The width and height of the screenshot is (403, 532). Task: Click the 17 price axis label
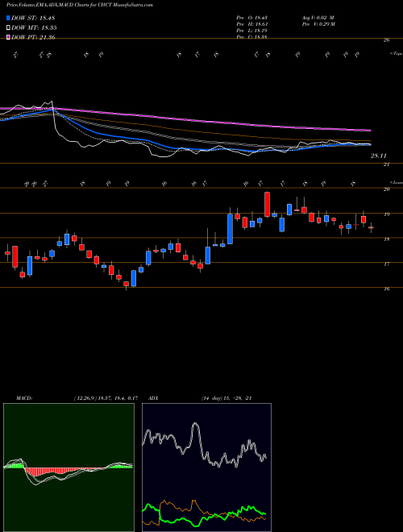click(x=386, y=264)
